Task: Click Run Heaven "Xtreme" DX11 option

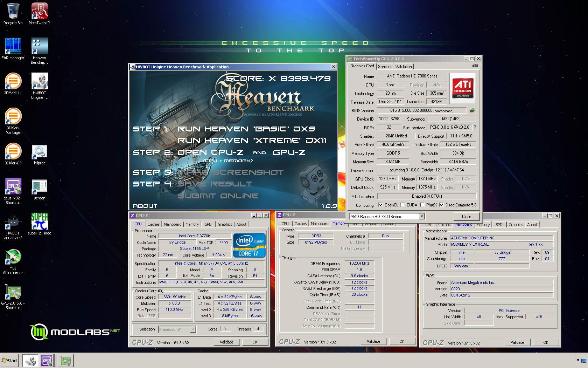Action: (252, 141)
